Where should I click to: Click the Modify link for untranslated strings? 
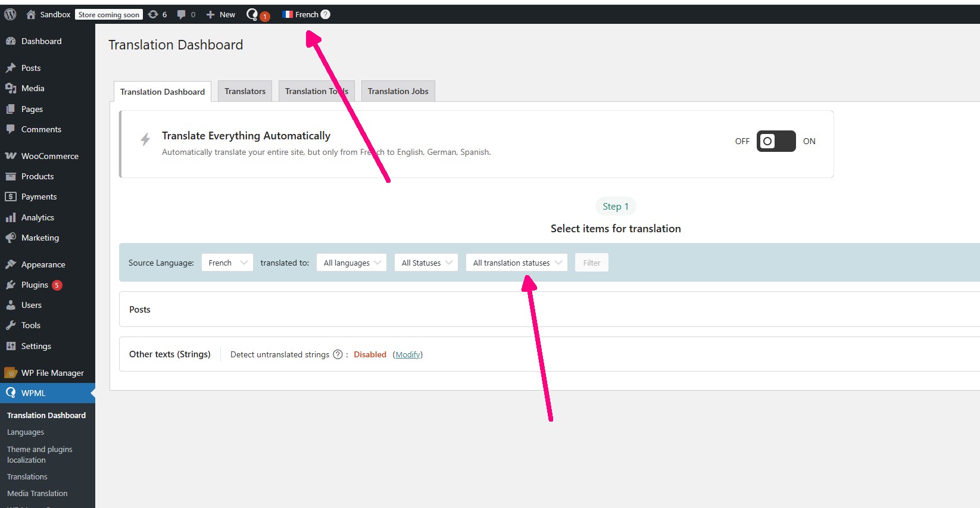click(408, 354)
